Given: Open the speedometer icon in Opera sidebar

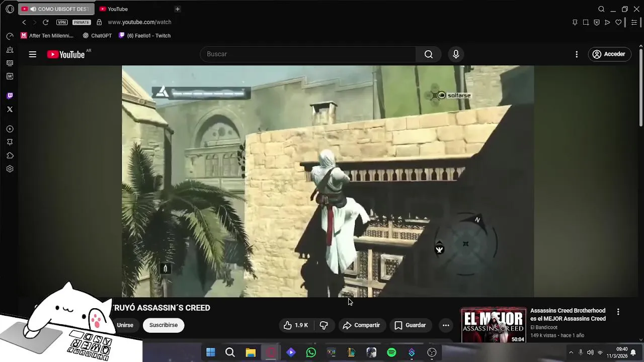Looking at the screenshot, I should coord(10,36).
